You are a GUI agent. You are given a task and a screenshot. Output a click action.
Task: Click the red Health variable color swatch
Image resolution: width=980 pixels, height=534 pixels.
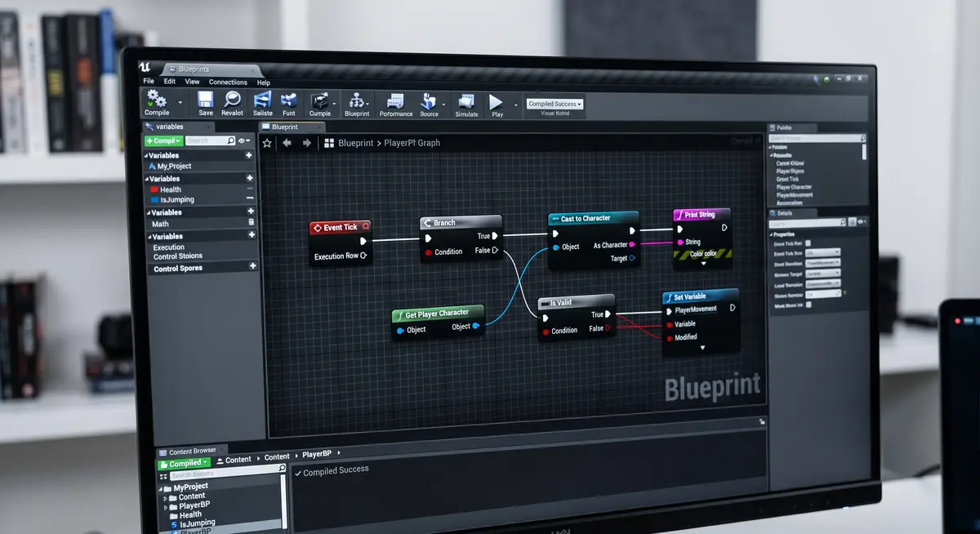click(x=154, y=189)
